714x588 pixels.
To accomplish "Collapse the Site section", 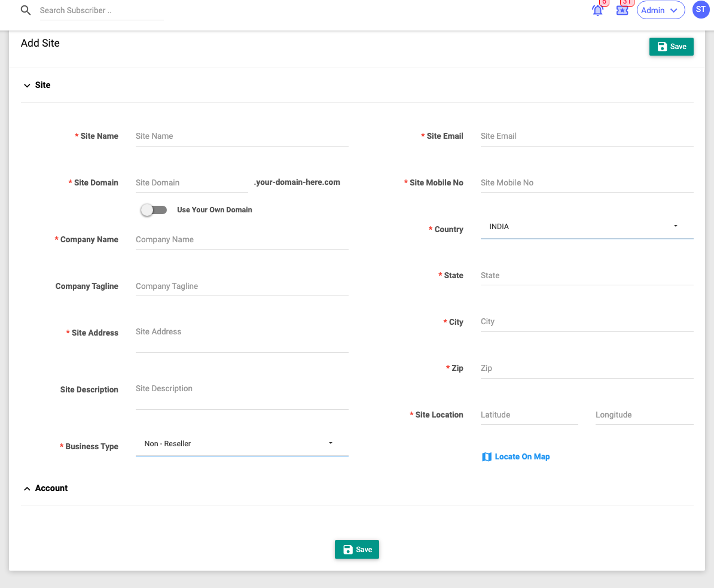I will coord(36,85).
